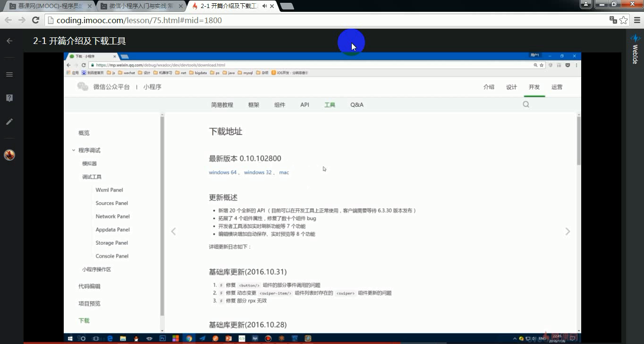644x344 pixels.
Task: Open the bigdata bookmark folder in video
Action: click(198, 73)
